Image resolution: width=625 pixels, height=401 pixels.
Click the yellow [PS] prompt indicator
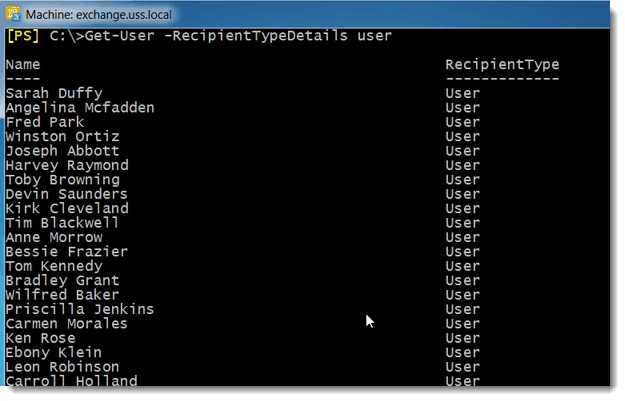23,36
